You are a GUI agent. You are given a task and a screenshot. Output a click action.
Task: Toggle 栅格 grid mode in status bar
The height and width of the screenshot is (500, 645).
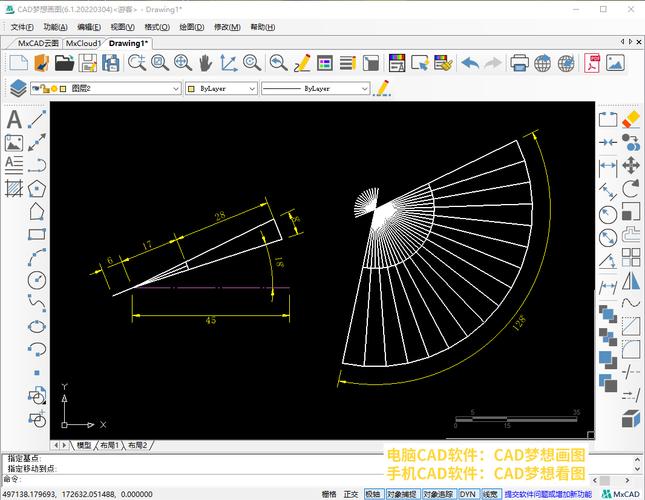(329, 494)
